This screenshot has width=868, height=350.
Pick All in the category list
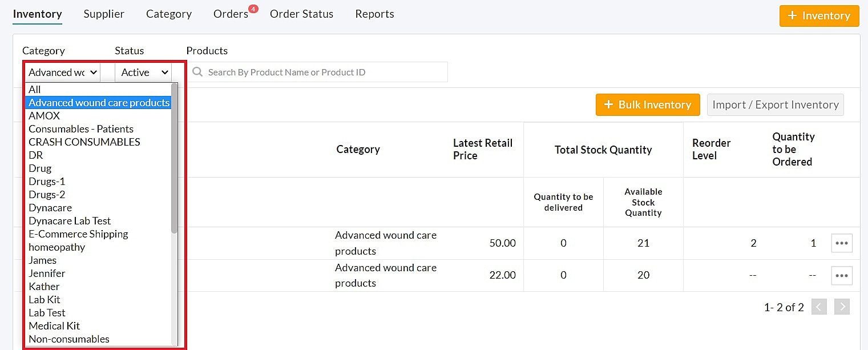[x=35, y=90]
